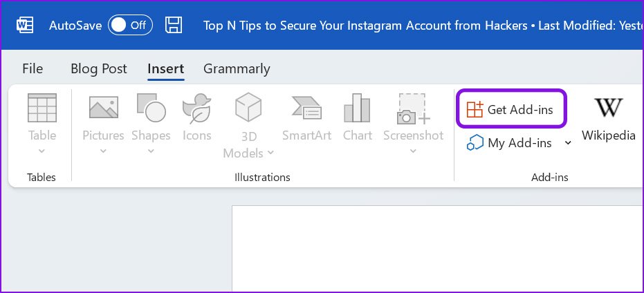The width and height of the screenshot is (644, 293).
Task: Click the 3D Models cube icon
Action: click(x=248, y=107)
